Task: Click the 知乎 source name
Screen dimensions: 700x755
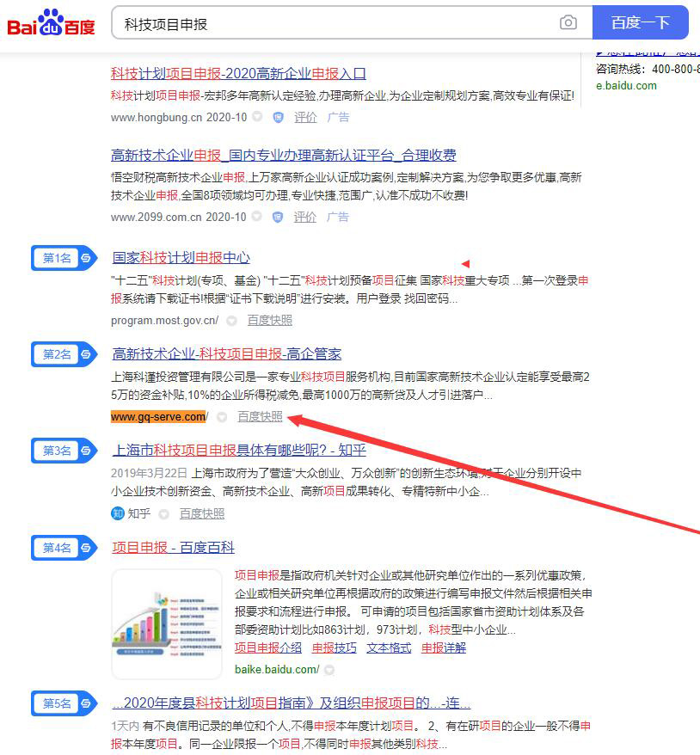Action: point(138,513)
